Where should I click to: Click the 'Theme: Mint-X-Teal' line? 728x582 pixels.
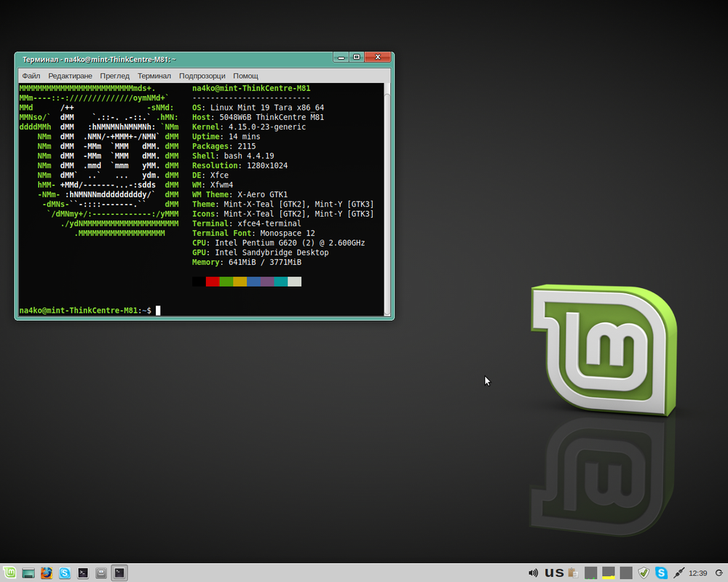click(283, 204)
